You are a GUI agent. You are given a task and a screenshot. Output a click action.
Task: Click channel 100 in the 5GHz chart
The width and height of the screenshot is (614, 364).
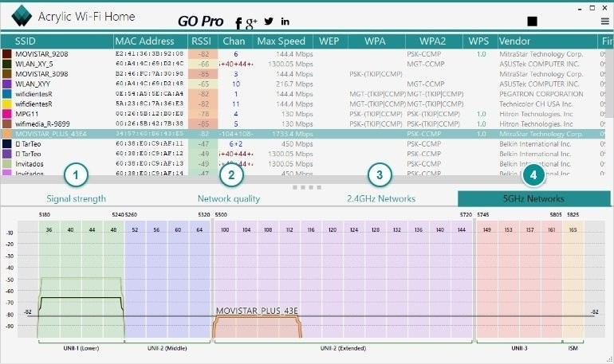[x=225, y=230]
